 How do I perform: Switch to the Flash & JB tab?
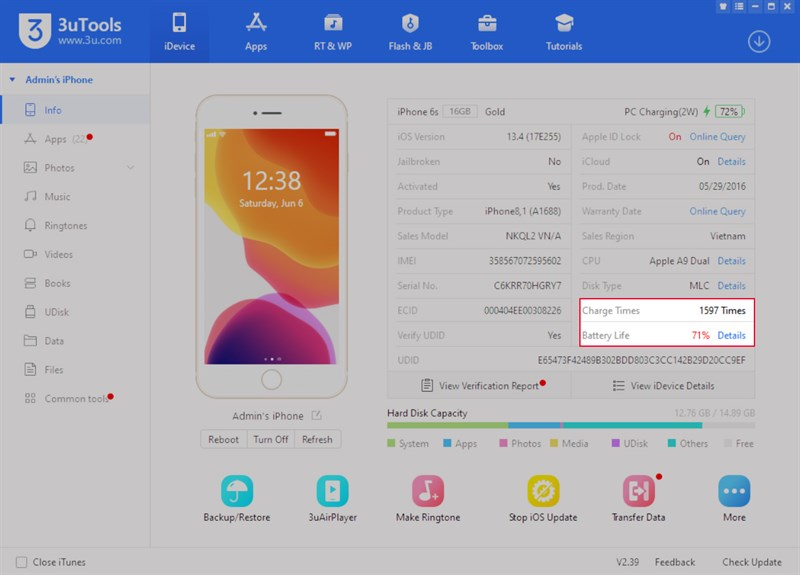[410, 31]
